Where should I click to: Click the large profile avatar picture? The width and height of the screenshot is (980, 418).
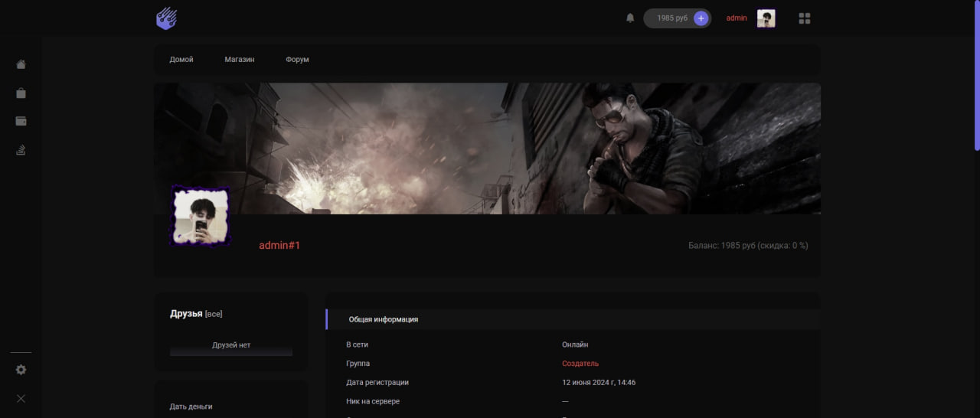coord(200,217)
